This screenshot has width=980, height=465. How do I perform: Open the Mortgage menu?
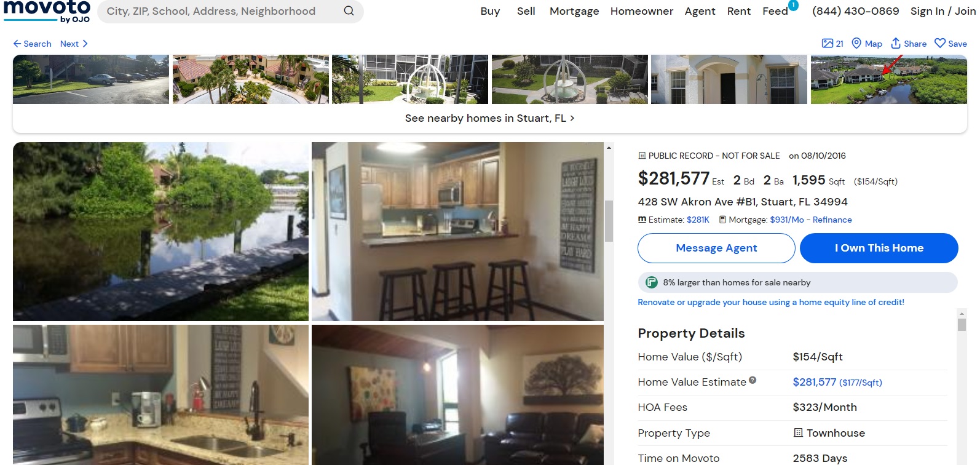[x=574, y=11]
